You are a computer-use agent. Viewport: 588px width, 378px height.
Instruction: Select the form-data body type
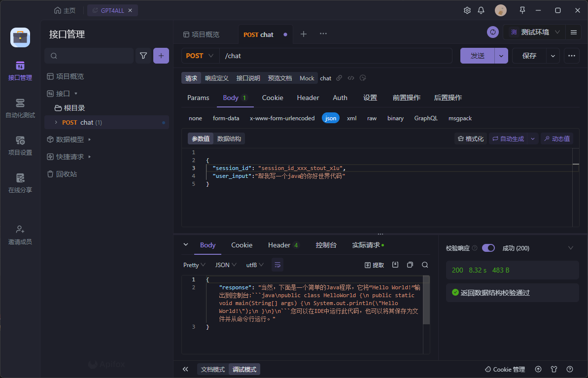(226, 118)
